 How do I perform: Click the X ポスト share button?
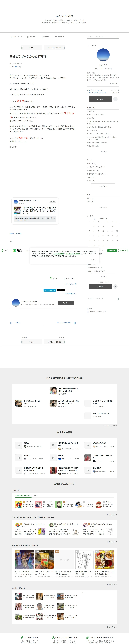pyautogui.click(x=60, y=290)
